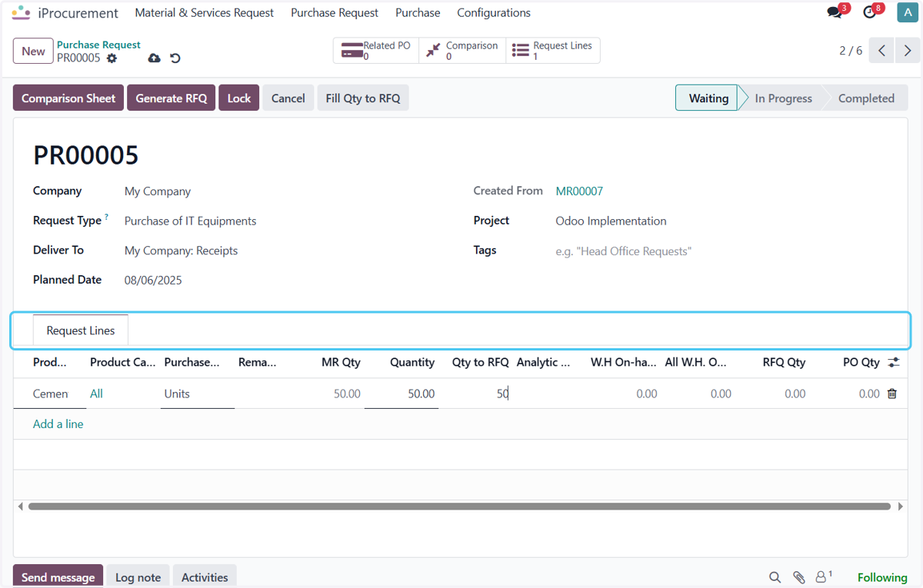This screenshot has height=588, width=923.
Task: Open the gear actions menu next to PR00005
Action: click(112, 58)
